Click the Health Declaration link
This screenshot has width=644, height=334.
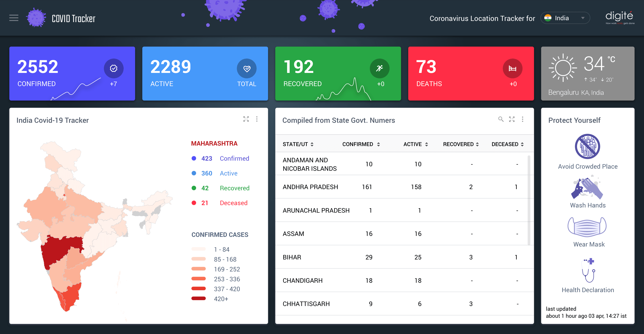click(588, 290)
